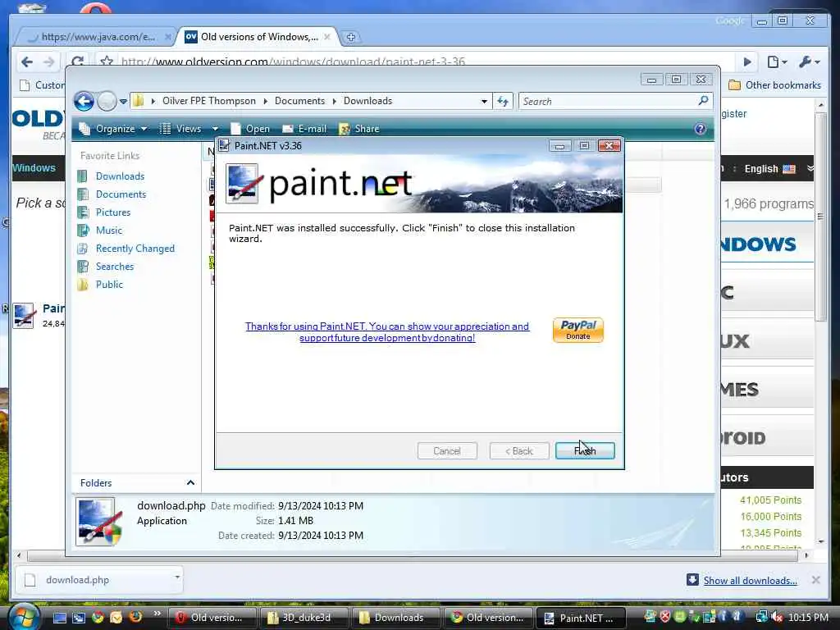This screenshot has height=630, width=840.
Task: Click Share in Explorer toolbar
Action: [x=359, y=129]
